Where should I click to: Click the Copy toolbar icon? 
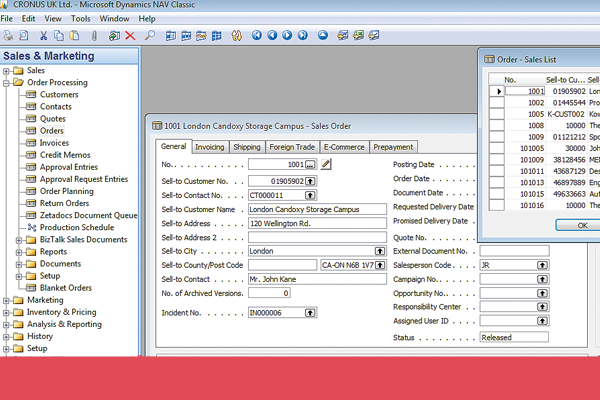[x=59, y=36]
